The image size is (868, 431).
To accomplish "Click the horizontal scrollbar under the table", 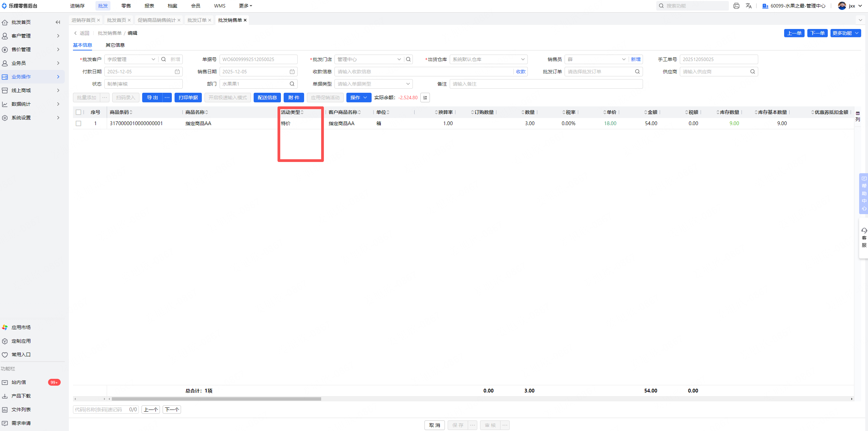I will (x=216, y=399).
